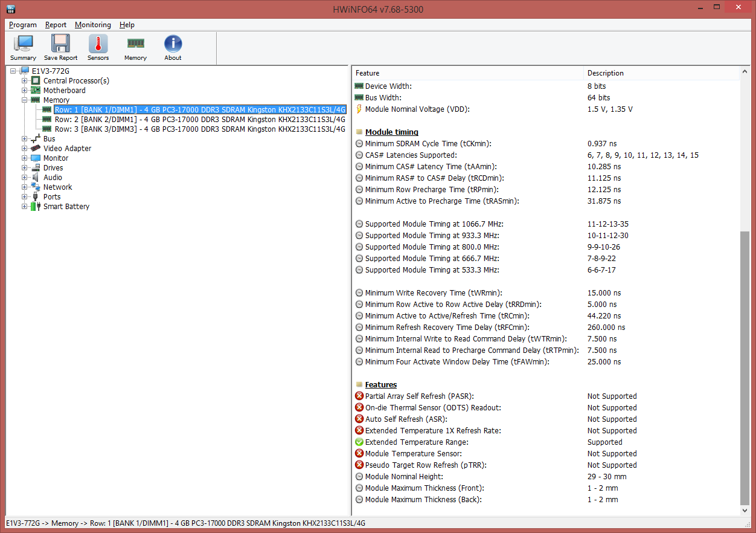Click the Video Adapter card icon
This screenshot has height=533, width=756.
[36, 149]
